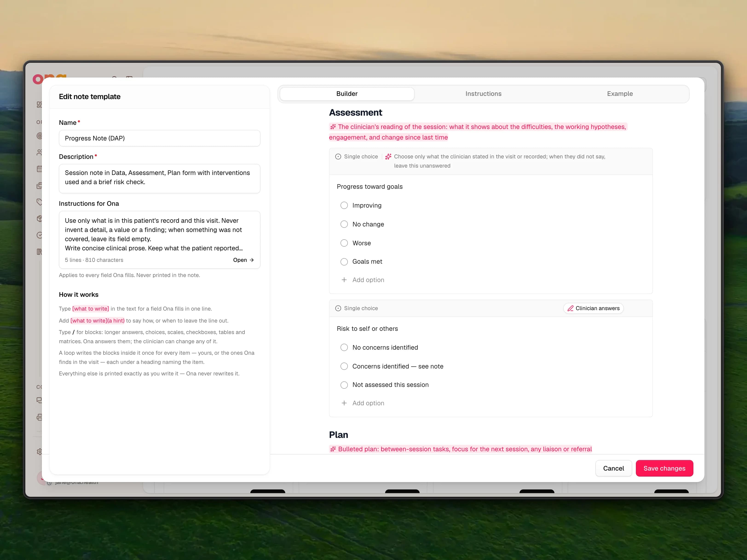Viewport: 747px width, 560px height.
Task: Click pencil icon in Clinician answers badge
Action: pyautogui.click(x=570, y=308)
